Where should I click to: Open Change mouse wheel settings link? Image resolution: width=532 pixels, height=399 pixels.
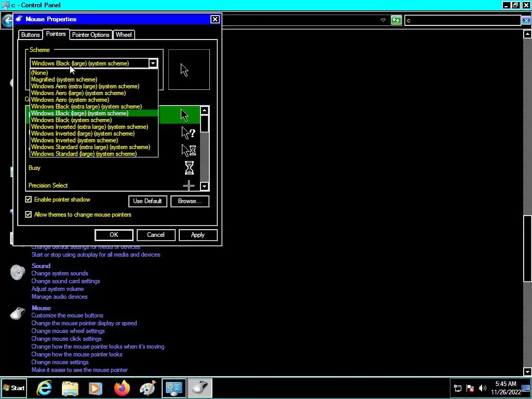pos(68,331)
